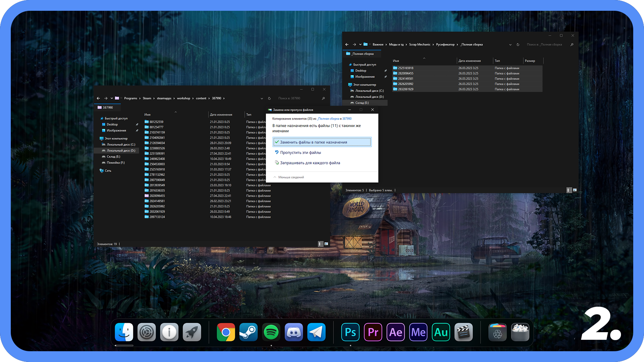
Task: Select Помойка (F:) drive in sidebar
Action: (116, 163)
